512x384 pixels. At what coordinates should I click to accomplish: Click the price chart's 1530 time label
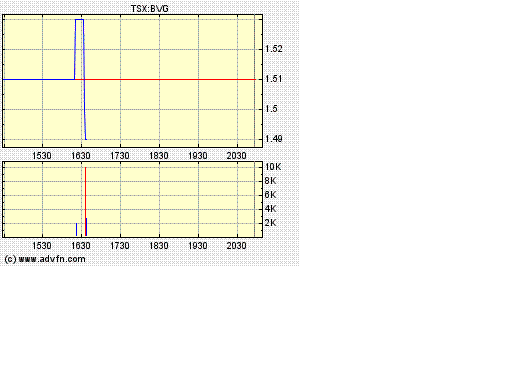(42, 156)
